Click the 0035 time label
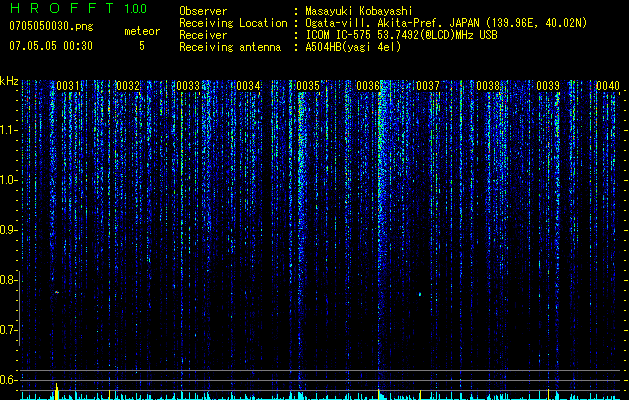629x400 pixels. [308, 86]
